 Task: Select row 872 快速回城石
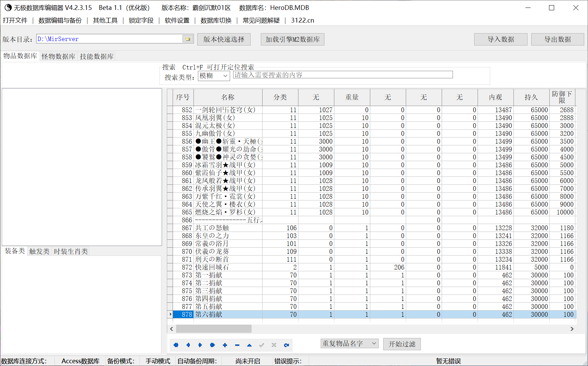click(372, 267)
